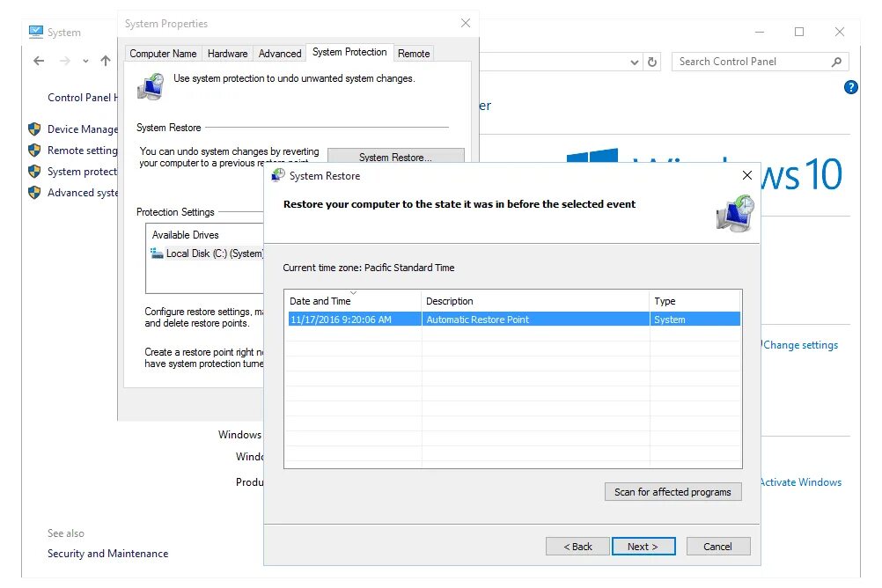Click System window title bar icon
Viewport: 882px width, 588px height.
point(36,32)
